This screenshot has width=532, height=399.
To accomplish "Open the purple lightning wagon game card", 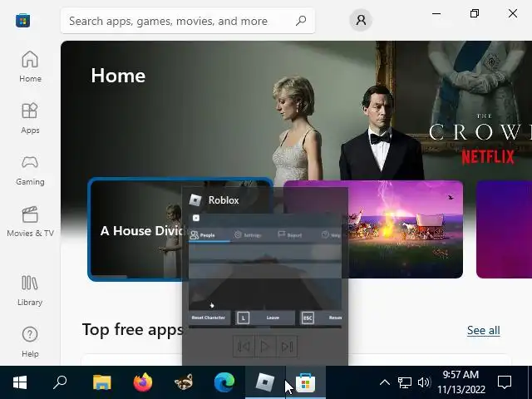I will [x=406, y=229].
